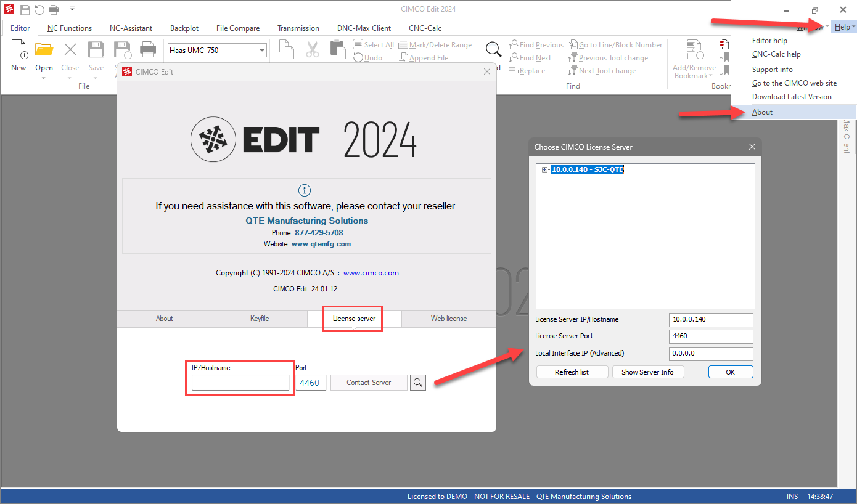Screen dimensions: 857x504
Task: Click the Cut scissors icon
Action: pyautogui.click(x=313, y=49)
